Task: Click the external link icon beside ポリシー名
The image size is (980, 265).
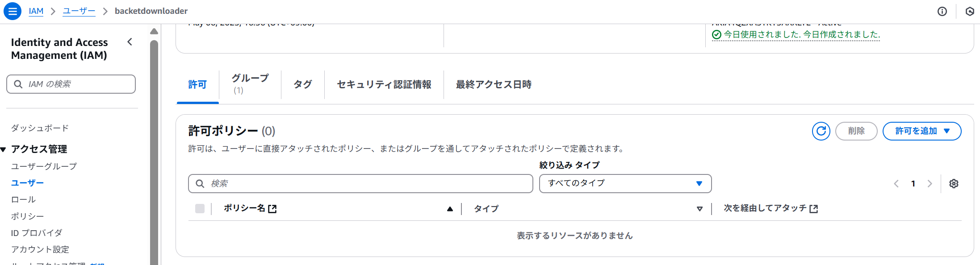Action: pos(272,209)
